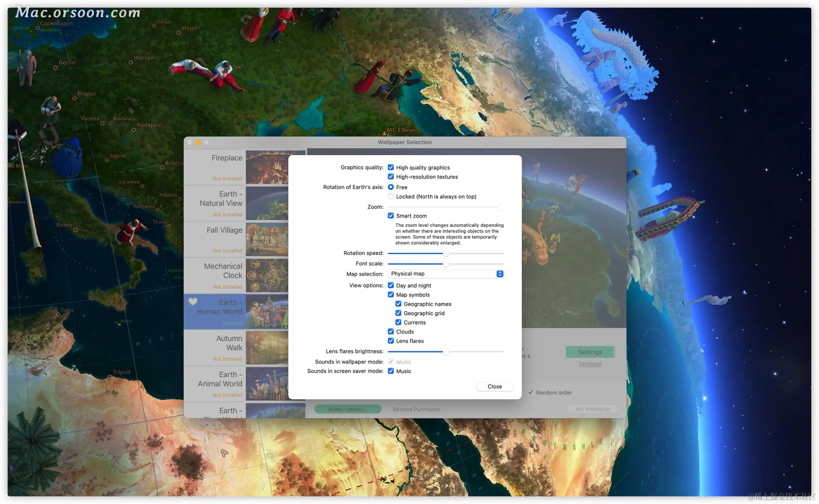Toggle the Smart zoom checkbox
819x504 pixels.
(391, 216)
